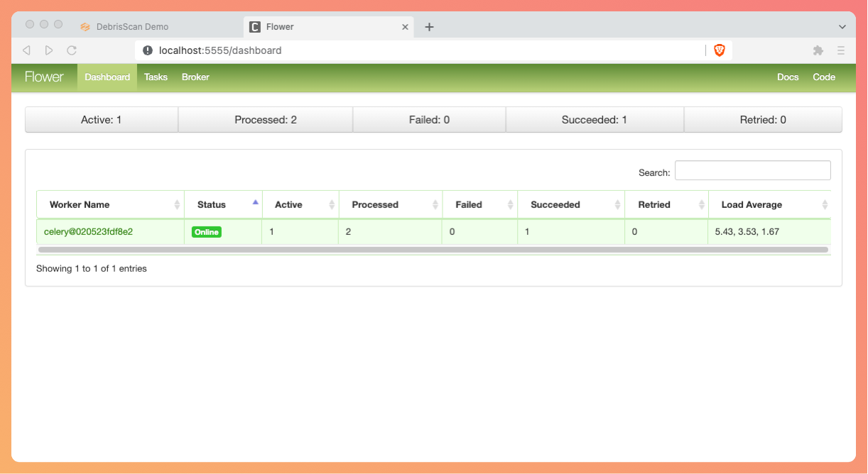The height and width of the screenshot is (474, 868).
Task: Click the Processed: 2 summary button
Action: (266, 119)
